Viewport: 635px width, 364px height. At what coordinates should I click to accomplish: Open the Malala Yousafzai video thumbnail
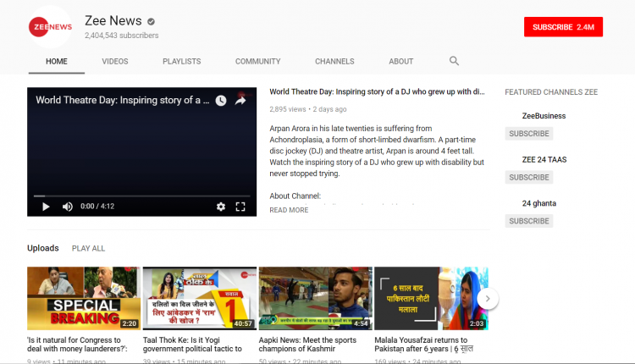tap(431, 299)
